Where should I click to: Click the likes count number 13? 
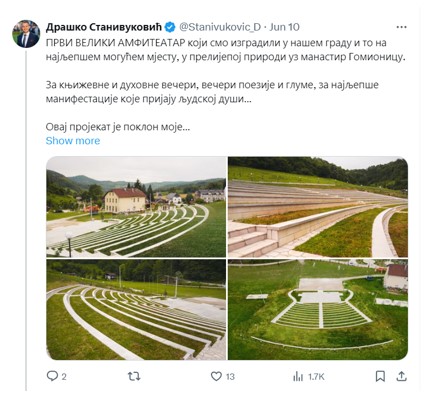coord(230,377)
